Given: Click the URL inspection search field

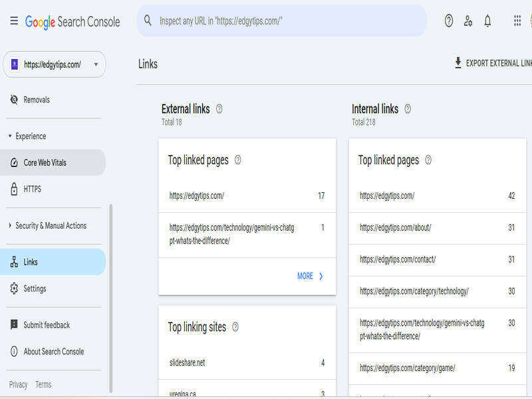Looking at the screenshot, I should click(281, 21).
